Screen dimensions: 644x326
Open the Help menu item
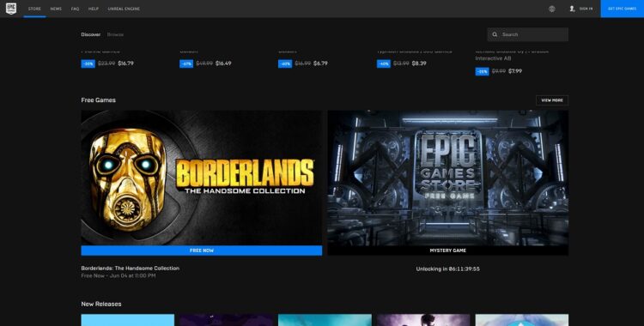[94, 9]
